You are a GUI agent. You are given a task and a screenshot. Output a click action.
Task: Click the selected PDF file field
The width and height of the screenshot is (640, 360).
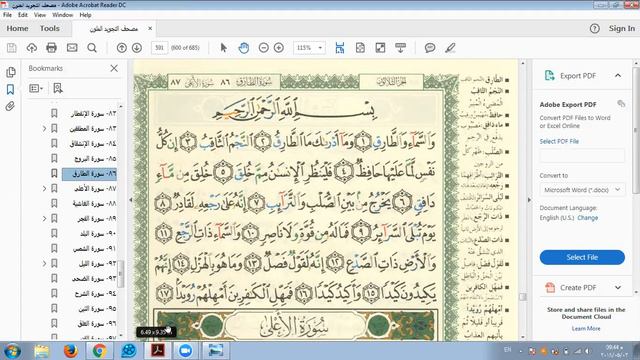click(x=582, y=156)
